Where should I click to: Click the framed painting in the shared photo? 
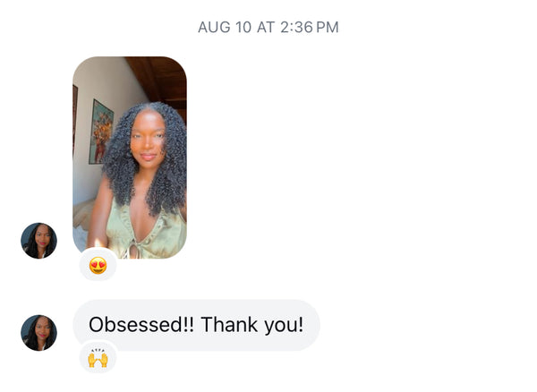click(x=101, y=132)
